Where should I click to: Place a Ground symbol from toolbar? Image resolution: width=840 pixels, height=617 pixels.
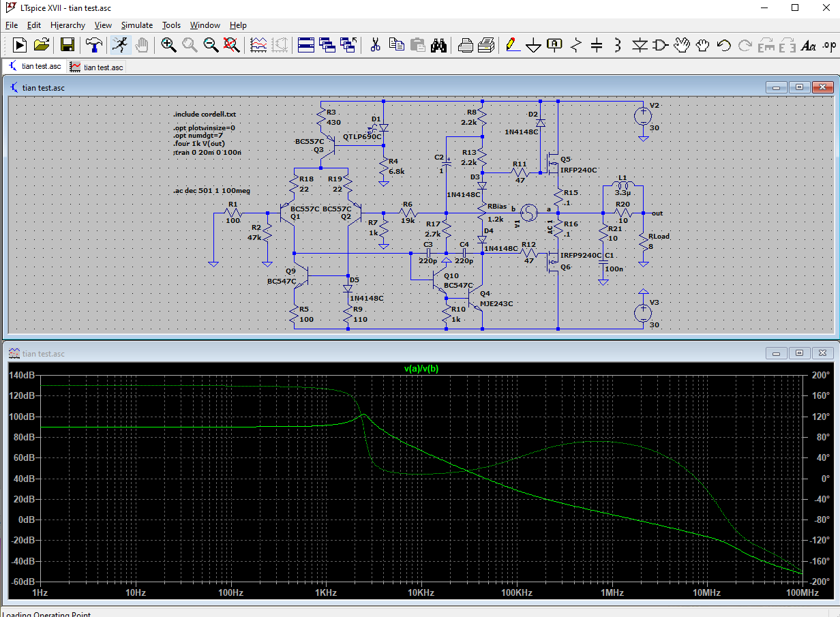533,45
